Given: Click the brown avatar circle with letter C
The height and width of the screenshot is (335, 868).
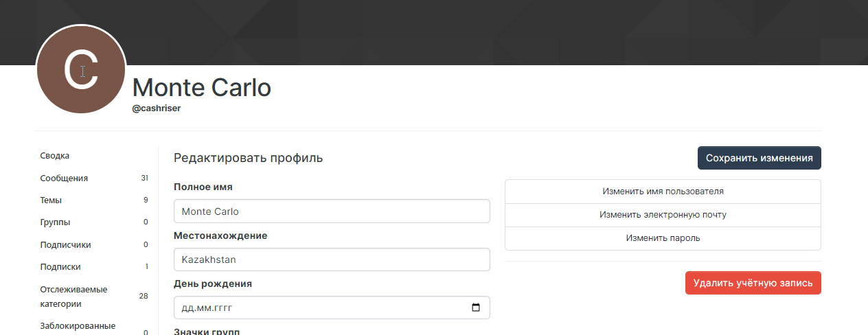Looking at the screenshot, I should pos(81,69).
